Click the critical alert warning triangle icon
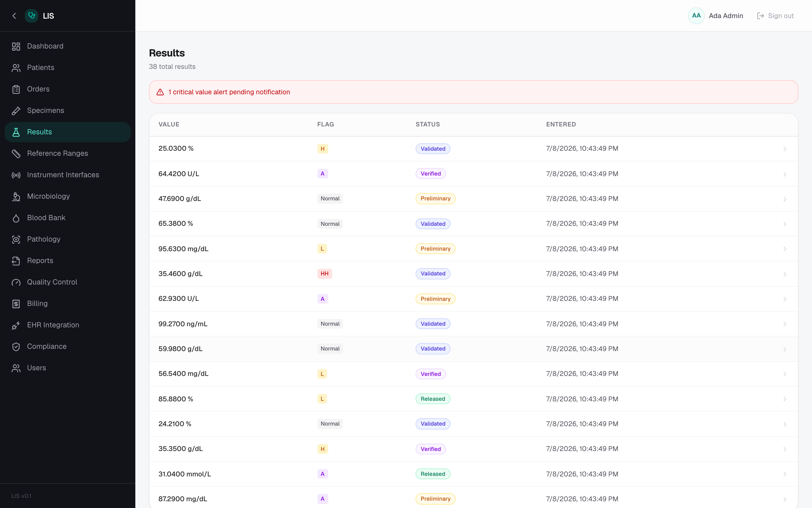Viewport: 812px width, 508px height. [160, 92]
